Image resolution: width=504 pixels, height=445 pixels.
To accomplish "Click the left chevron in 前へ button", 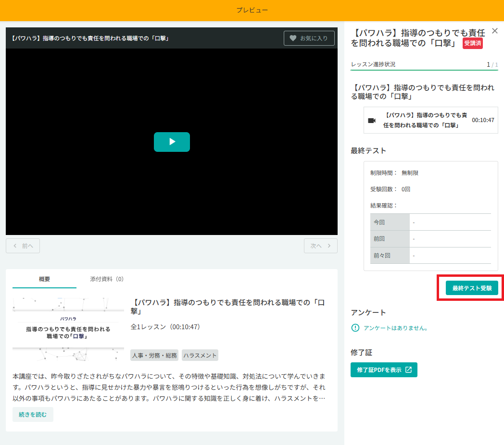I will pyautogui.click(x=15, y=246).
